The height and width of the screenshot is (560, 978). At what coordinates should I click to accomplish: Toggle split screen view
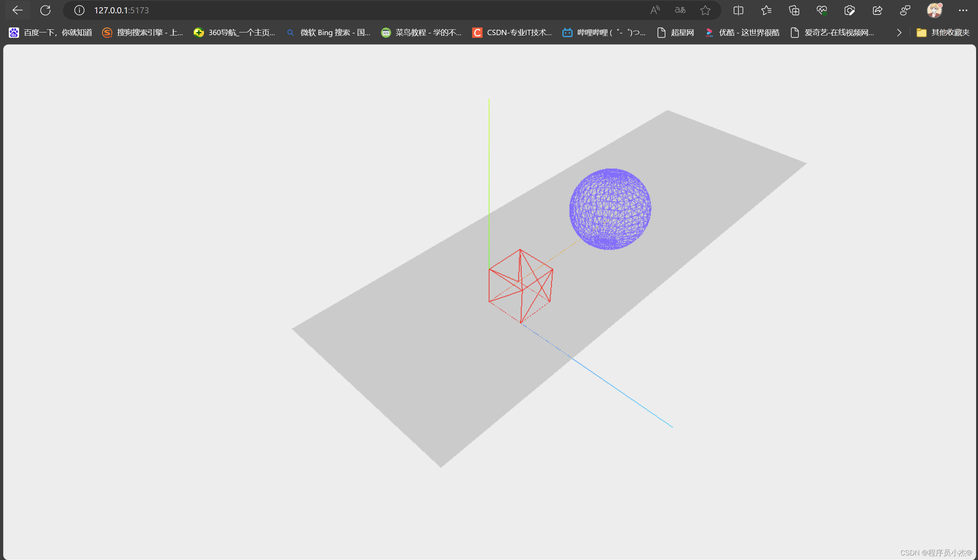click(738, 10)
